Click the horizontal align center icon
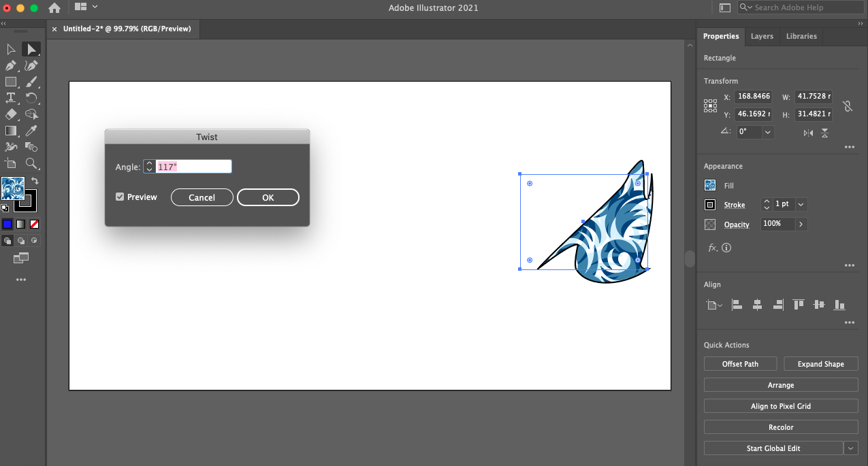Image resolution: width=868 pixels, height=466 pixels. (757, 305)
